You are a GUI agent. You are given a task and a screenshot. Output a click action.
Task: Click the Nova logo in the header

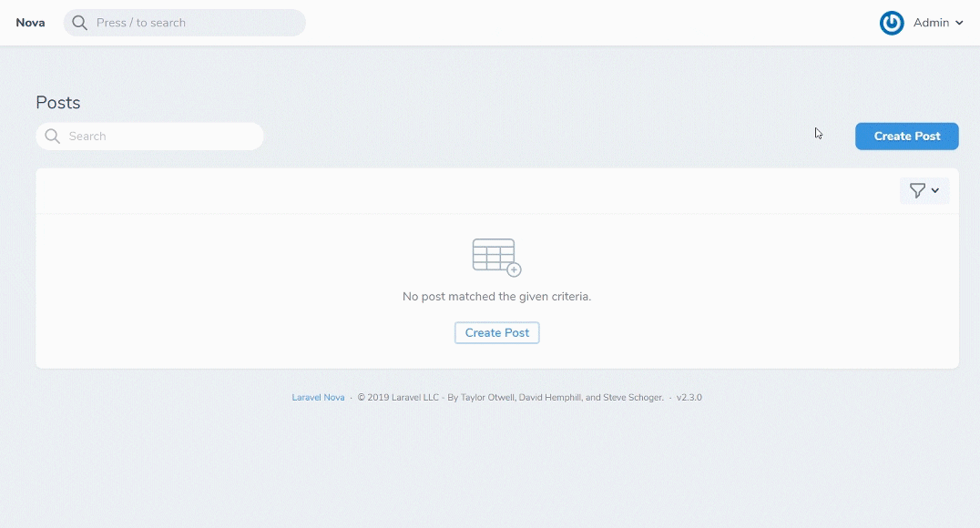pyautogui.click(x=30, y=23)
